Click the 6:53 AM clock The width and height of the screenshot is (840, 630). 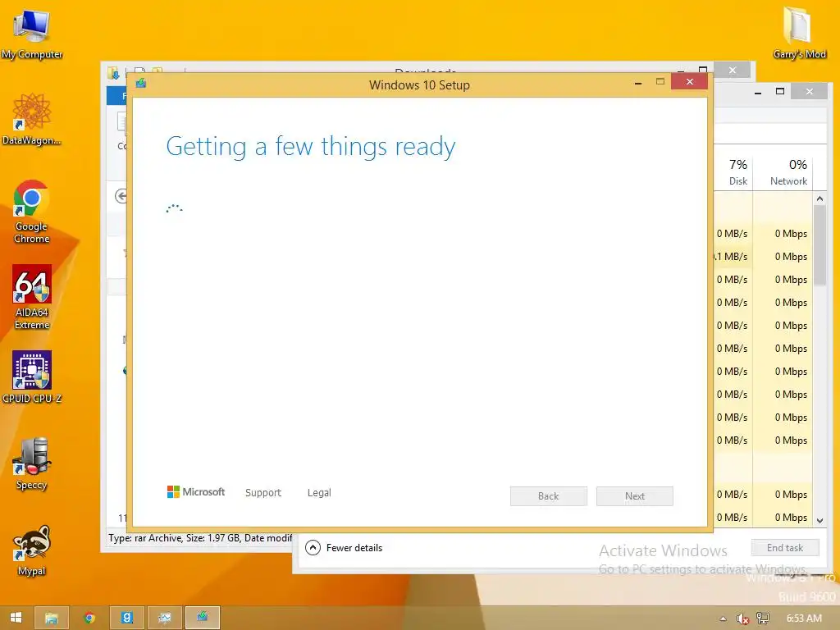tap(804, 619)
